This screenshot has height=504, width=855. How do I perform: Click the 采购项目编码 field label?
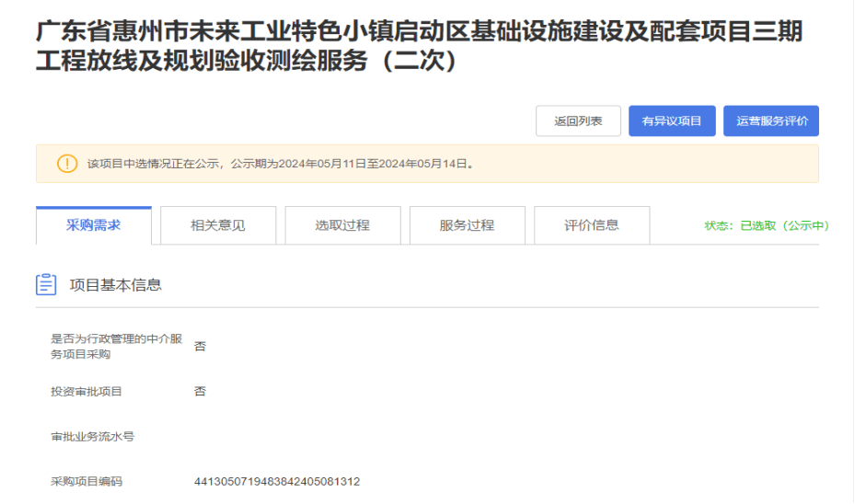[87, 481]
